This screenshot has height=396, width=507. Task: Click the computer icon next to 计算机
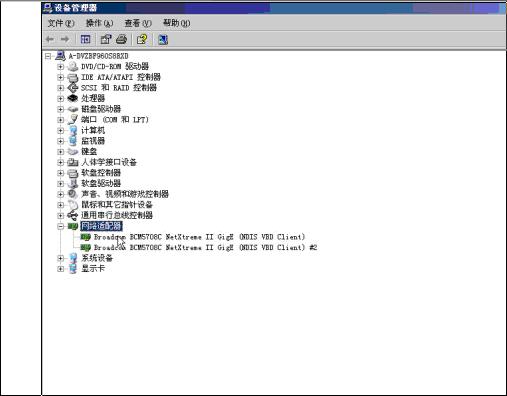pyautogui.click(x=73, y=130)
